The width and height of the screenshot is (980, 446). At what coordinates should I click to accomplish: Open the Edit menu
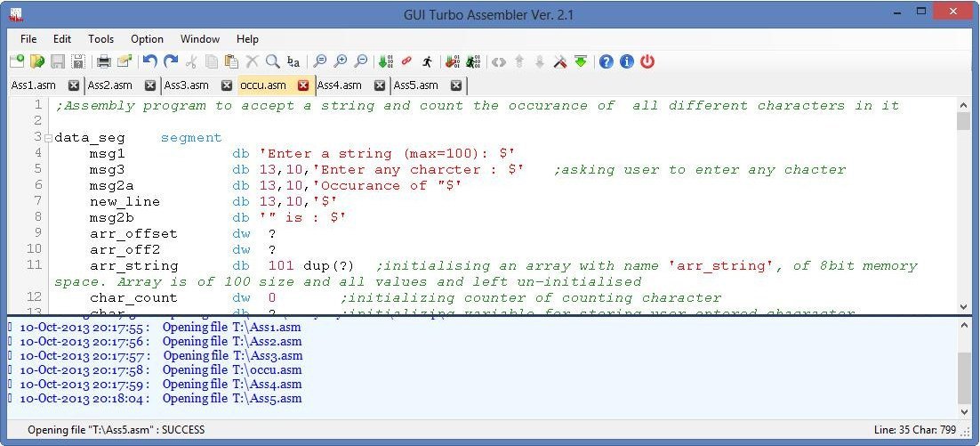(62, 39)
